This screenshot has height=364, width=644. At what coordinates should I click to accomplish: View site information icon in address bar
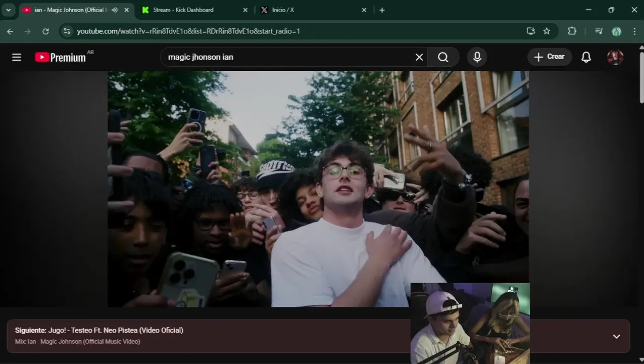66,31
